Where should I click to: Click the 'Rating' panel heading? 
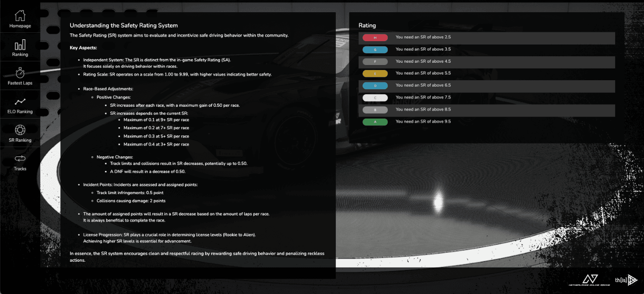[x=367, y=25]
